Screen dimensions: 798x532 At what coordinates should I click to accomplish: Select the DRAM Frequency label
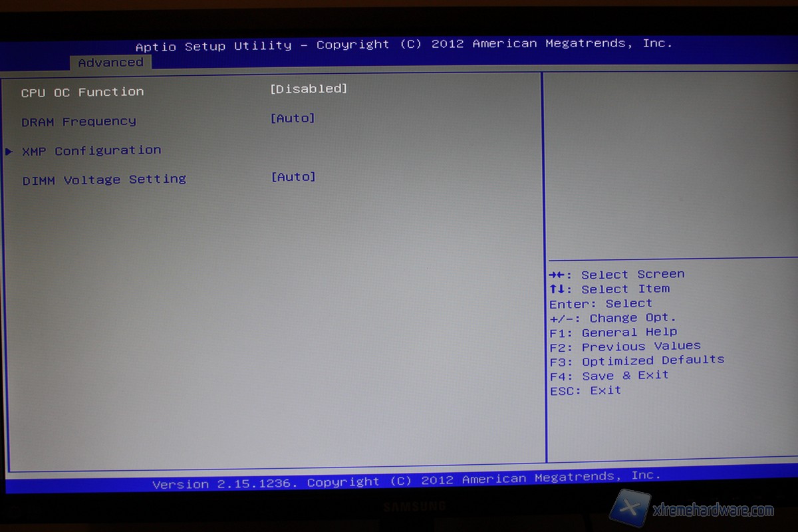(x=78, y=122)
